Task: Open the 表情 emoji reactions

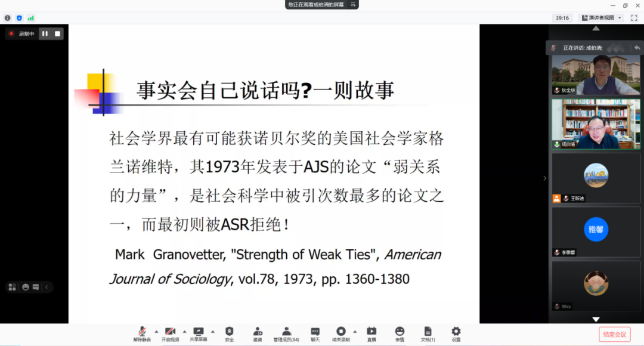Action: tap(400, 333)
